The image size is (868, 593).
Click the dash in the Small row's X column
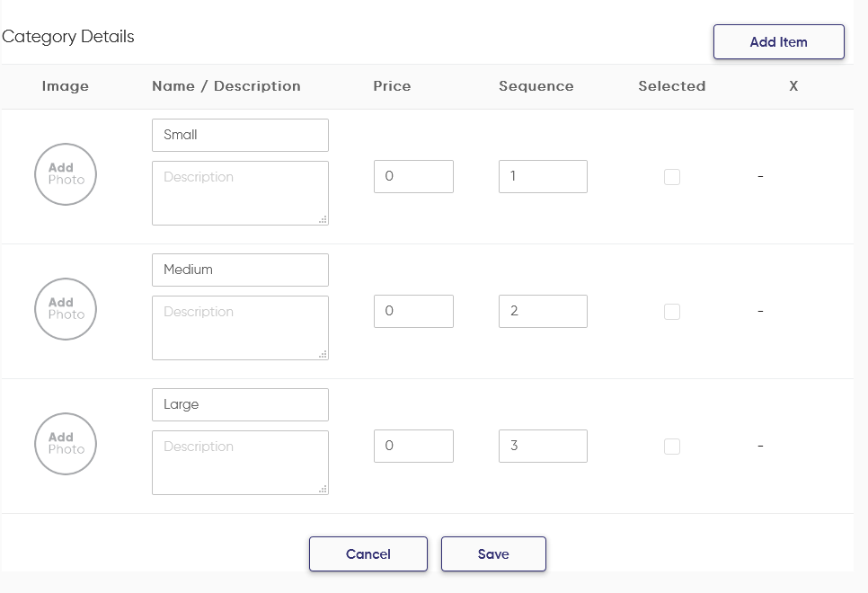point(760,176)
